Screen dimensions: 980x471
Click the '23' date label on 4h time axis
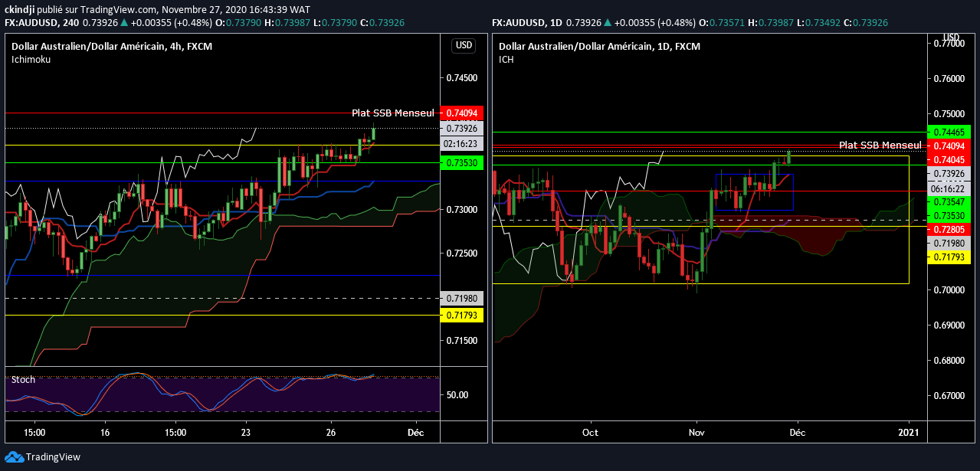247,431
